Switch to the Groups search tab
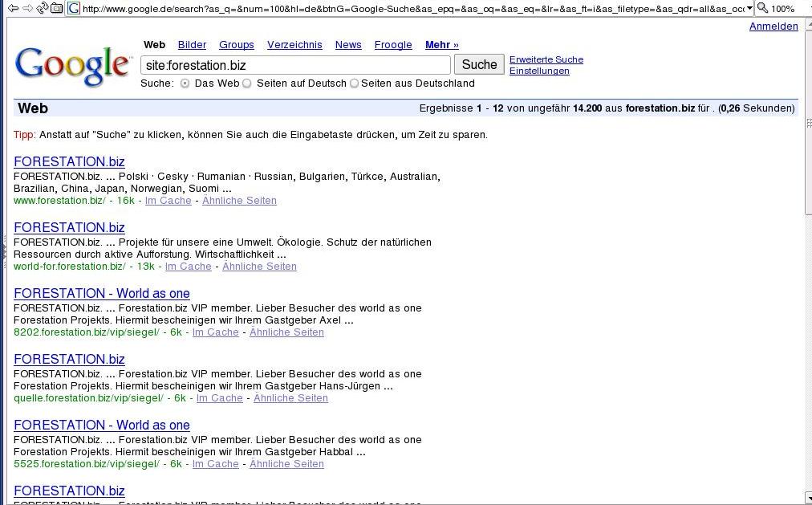 pyautogui.click(x=237, y=44)
